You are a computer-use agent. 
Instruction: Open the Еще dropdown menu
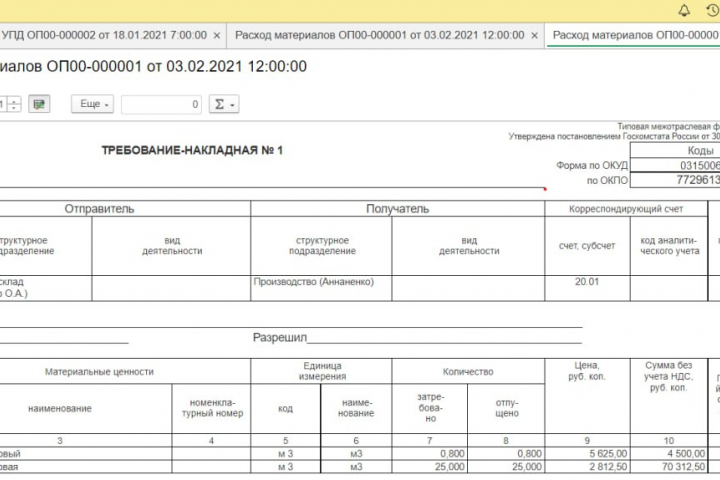click(92, 104)
